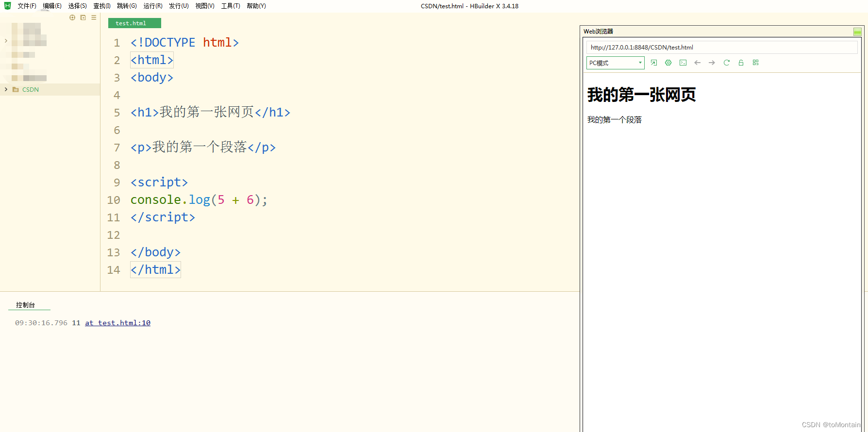The width and height of the screenshot is (868, 432).
Task: Click the console output value 11
Action: tap(76, 323)
